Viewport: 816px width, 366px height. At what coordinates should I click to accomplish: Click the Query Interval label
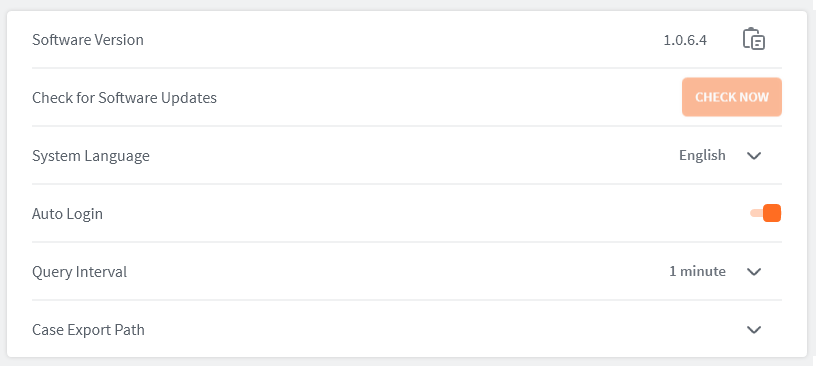pyautogui.click(x=79, y=272)
